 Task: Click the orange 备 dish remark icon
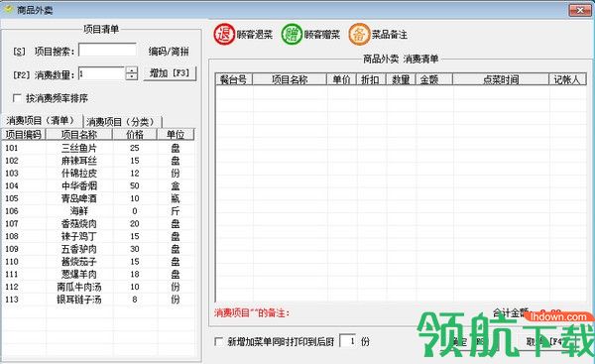(x=359, y=35)
